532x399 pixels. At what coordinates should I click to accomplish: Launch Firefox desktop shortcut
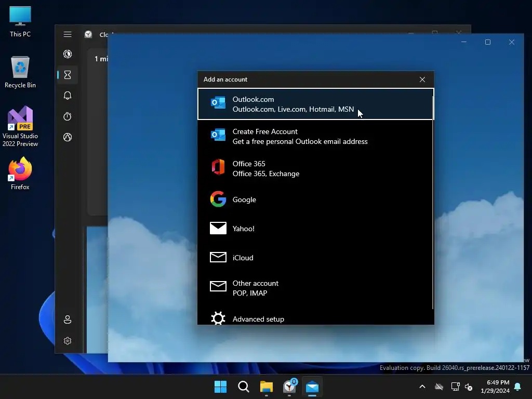click(20, 174)
